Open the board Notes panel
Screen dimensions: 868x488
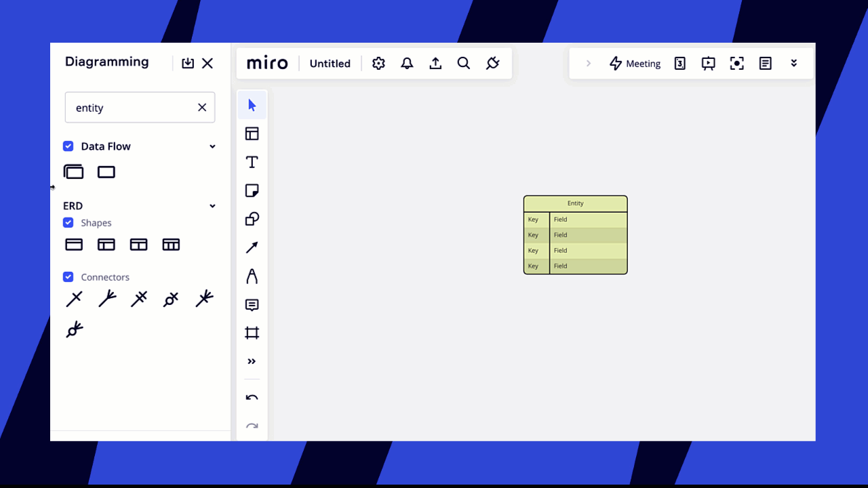[765, 63]
